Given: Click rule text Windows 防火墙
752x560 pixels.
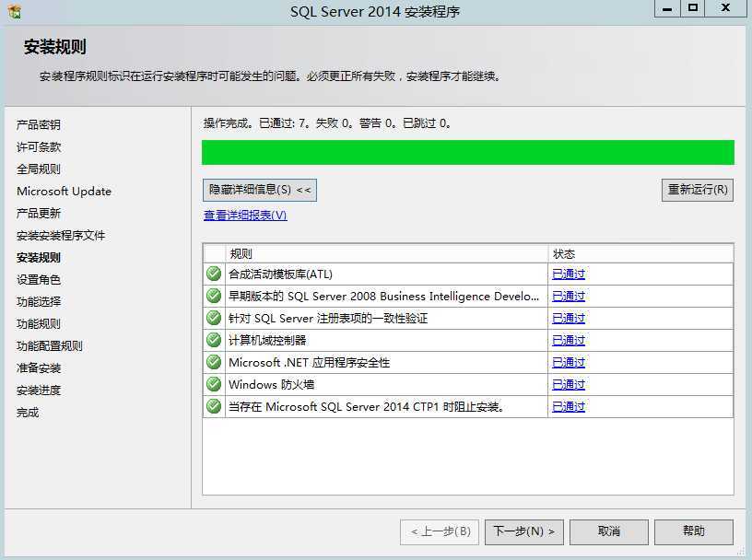Looking at the screenshot, I should (x=272, y=384).
